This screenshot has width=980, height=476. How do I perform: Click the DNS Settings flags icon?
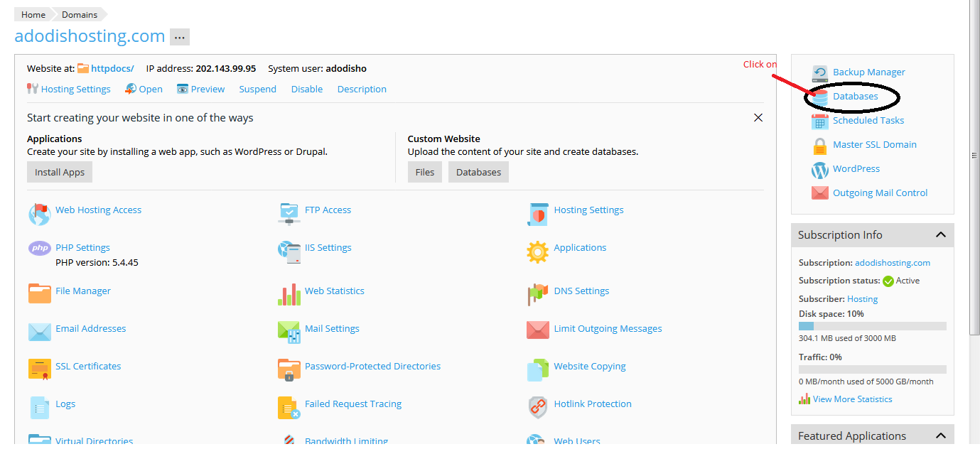pos(538,294)
